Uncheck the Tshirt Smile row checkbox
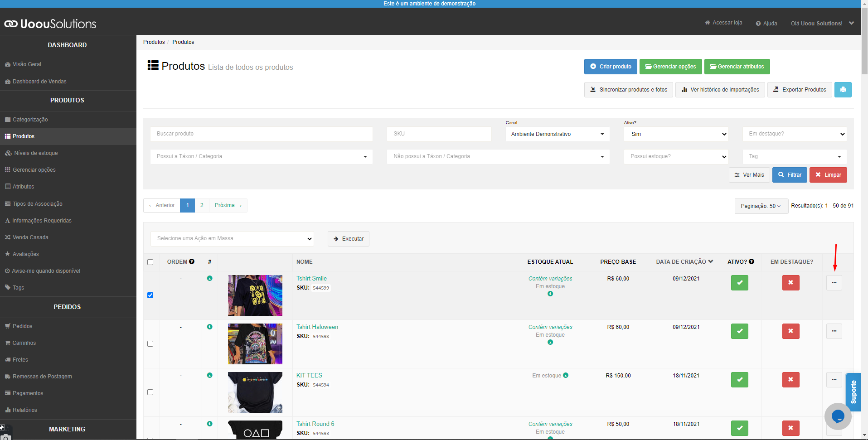 pyautogui.click(x=150, y=295)
